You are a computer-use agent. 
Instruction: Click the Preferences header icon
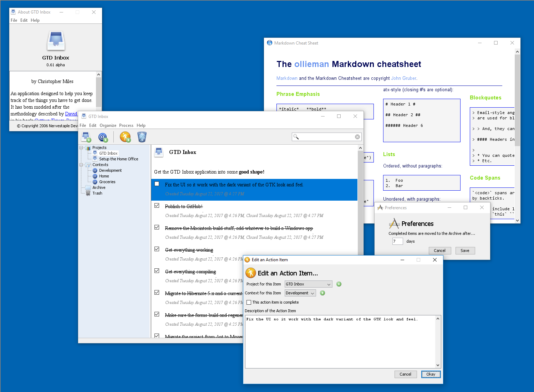pyautogui.click(x=394, y=223)
